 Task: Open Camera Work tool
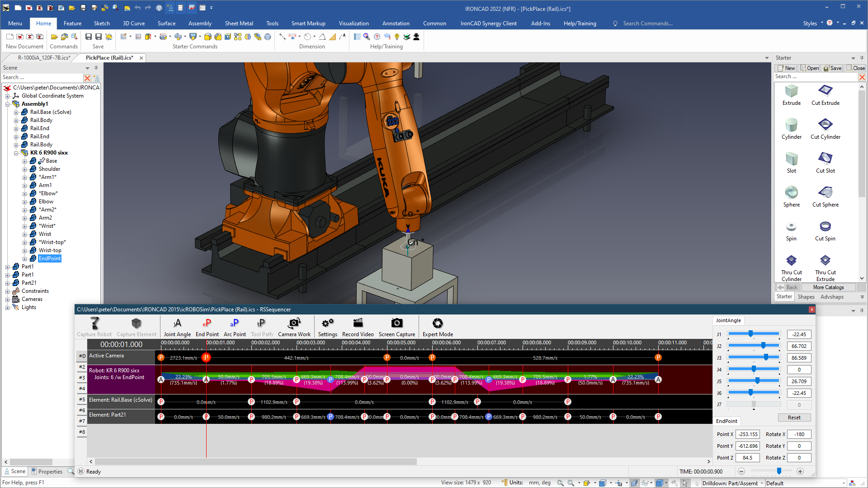[x=294, y=324]
